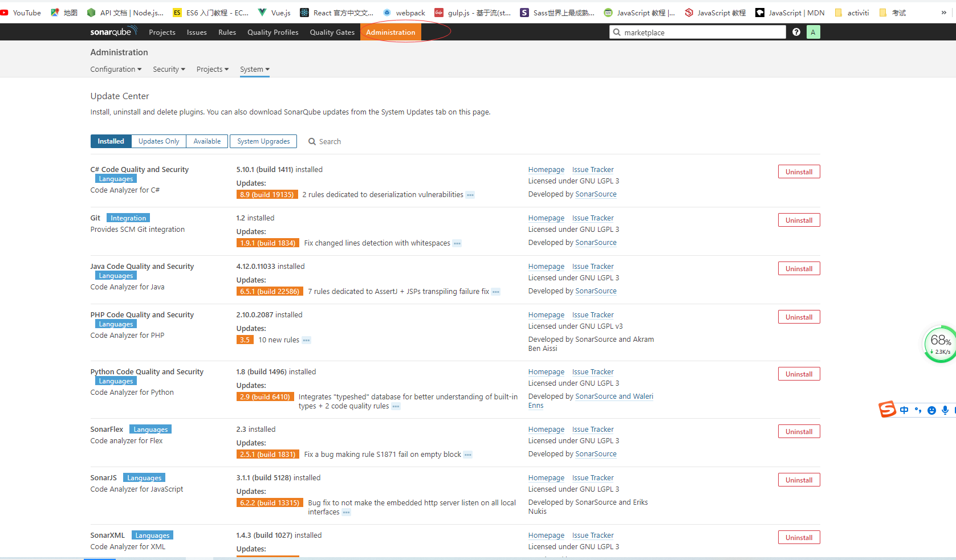The width and height of the screenshot is (956, 560).
Task: Open the React 官方中文文档 bookmark
Action: [337, 13]
